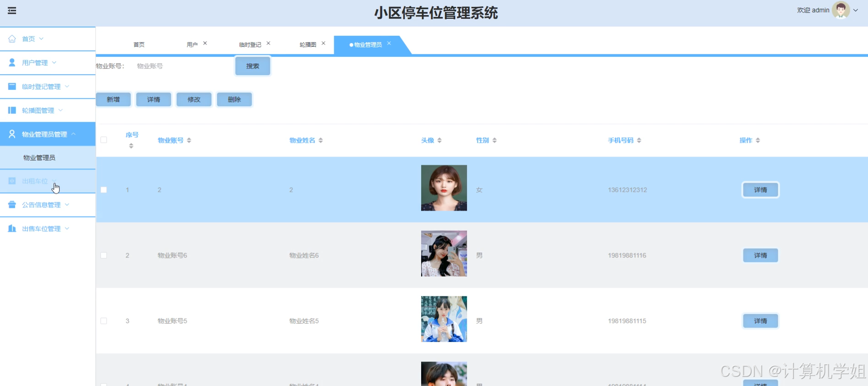This screenshot has height=386, width=868.
Task: Click avatar thumbnail of 物业姓名6
Action: pyautogui.click(x=444, y=253)
